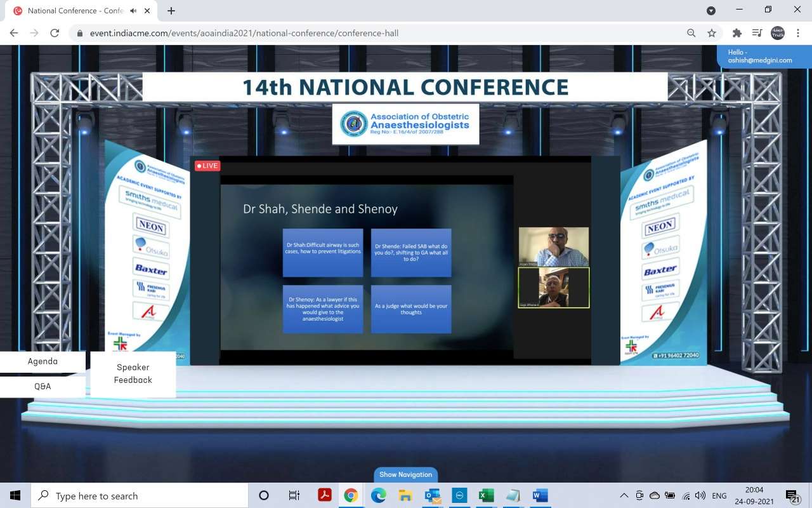Click the slide title 'Dr Shah, Shende and Shenoy'
The height and width of the screenshot is (508, 812).
(x=320, y=209)
